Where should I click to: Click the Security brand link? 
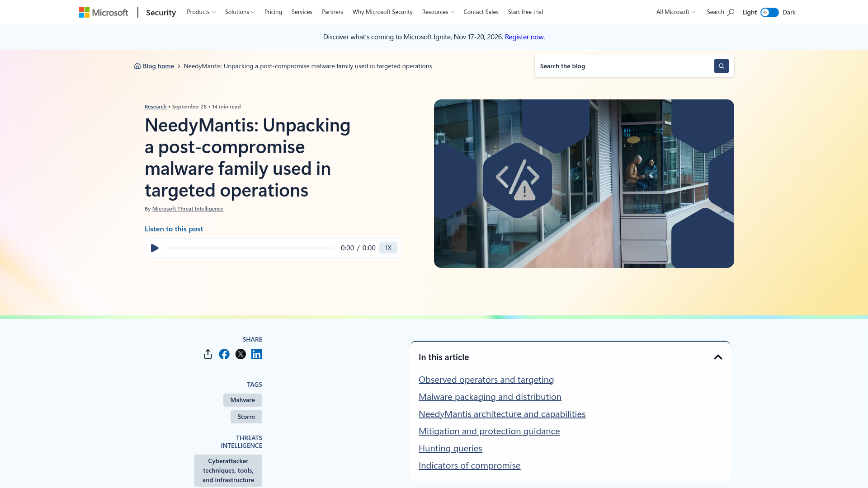point(161,12)
